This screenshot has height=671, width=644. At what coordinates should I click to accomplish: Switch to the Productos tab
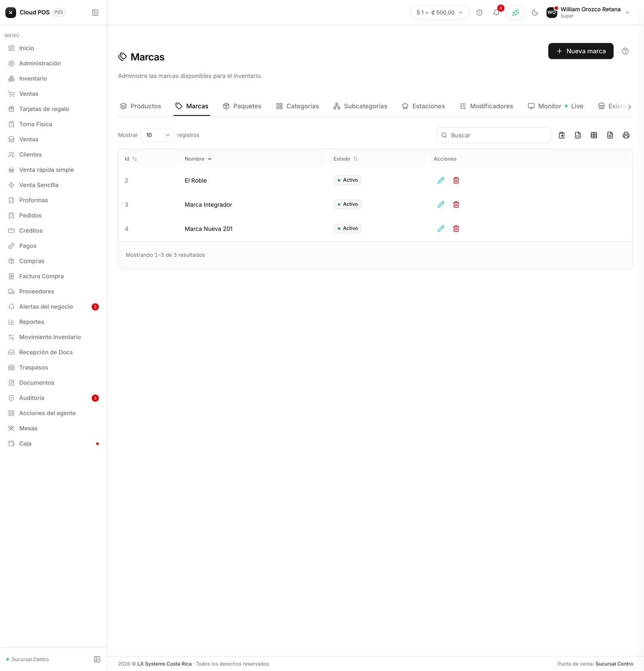[x=140, y=106]
